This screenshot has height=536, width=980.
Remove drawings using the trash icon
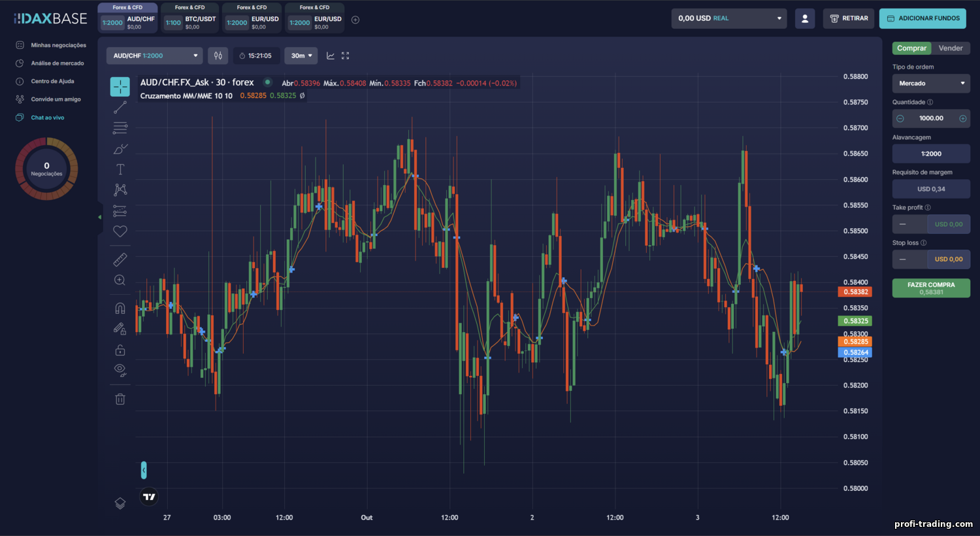pyautogui.click(x=120, y=399)
